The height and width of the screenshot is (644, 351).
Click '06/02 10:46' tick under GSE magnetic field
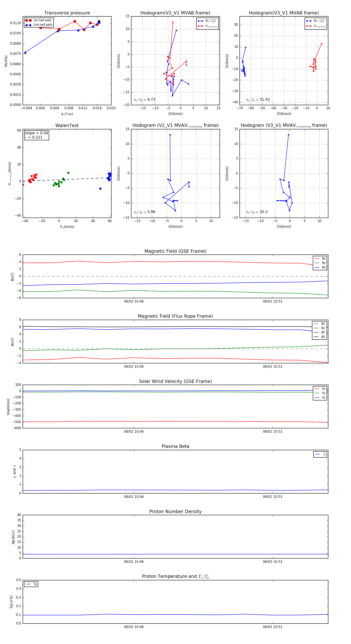coord(134,302)
